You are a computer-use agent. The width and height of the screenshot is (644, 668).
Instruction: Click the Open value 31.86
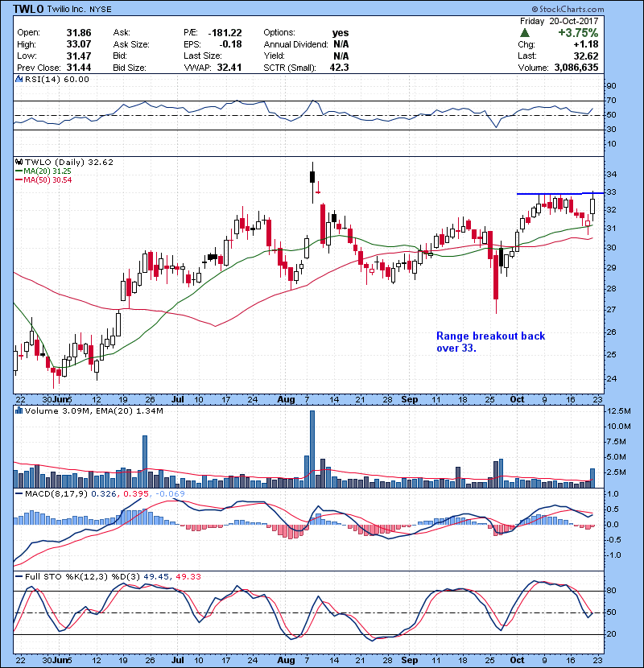79,33
